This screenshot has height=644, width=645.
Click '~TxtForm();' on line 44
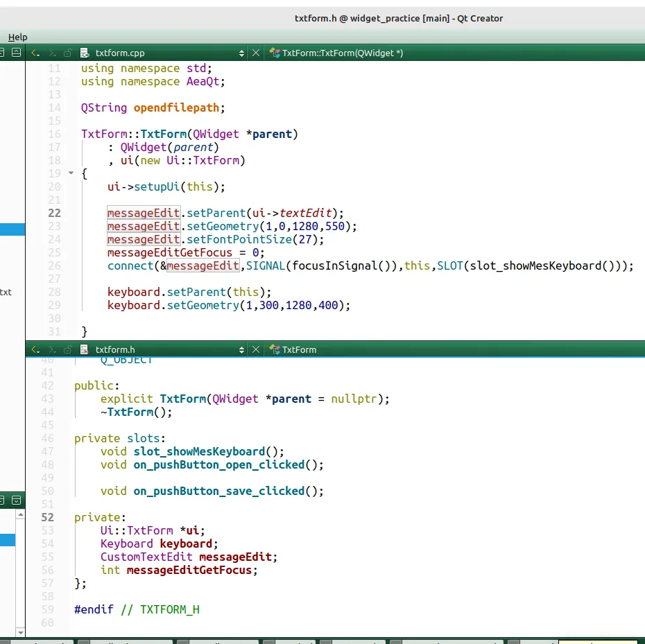click(136, 412)
